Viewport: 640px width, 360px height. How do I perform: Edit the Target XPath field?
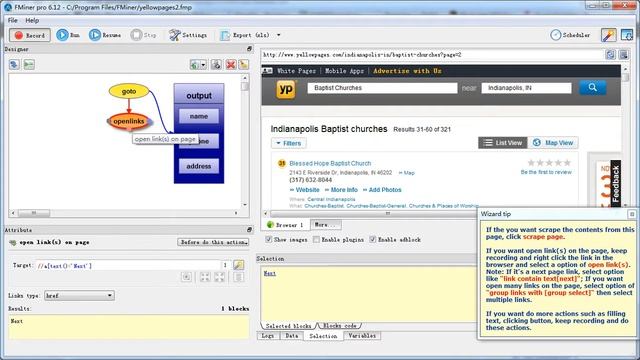tap(128, 266)
